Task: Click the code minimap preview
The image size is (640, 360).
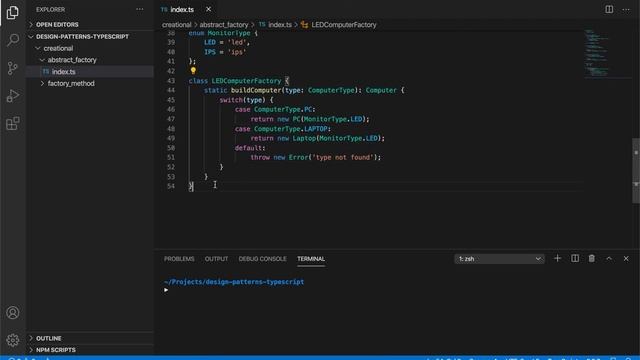Action: 597,53
